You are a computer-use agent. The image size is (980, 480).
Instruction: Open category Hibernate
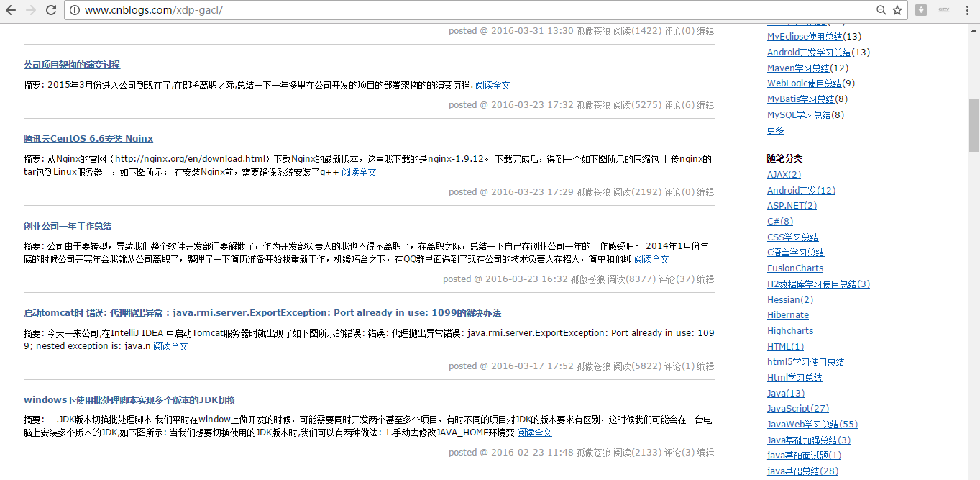[x=788, y=315]
